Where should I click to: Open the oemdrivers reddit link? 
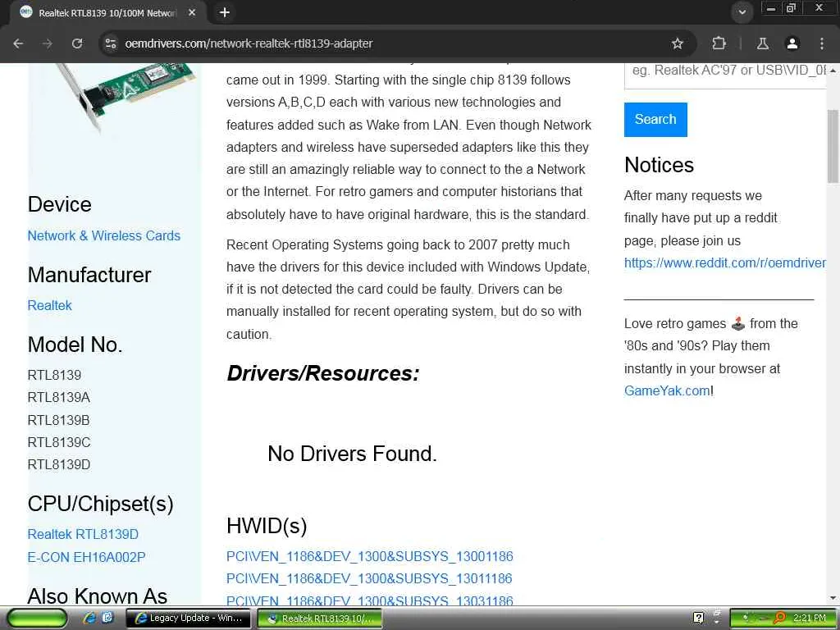(x=725, y=263)
